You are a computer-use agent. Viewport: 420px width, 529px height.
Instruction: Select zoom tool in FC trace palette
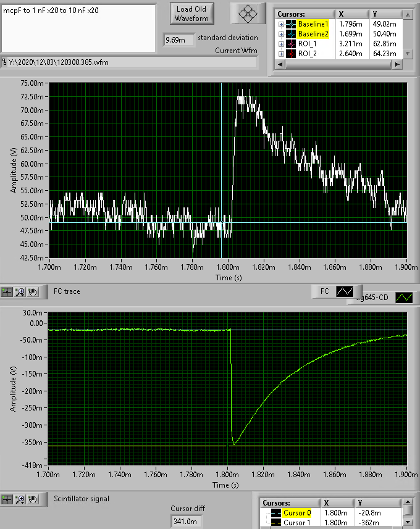click(x=20, y=291)
